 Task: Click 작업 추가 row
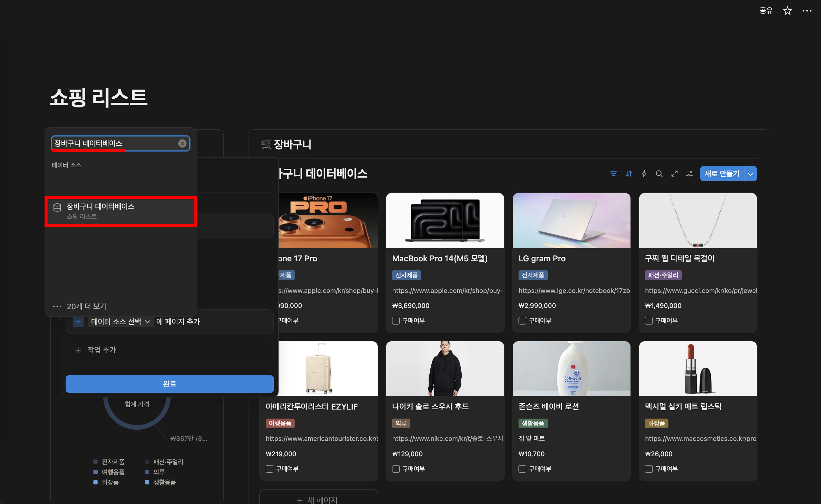(101, 350)
